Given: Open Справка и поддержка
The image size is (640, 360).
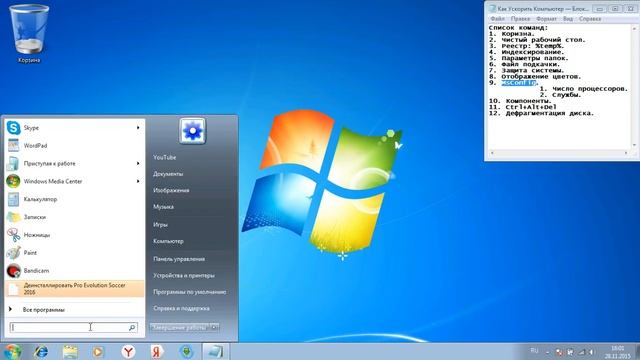Looking at the screenshot, I should pyautogui.click(x=181, y=308).
